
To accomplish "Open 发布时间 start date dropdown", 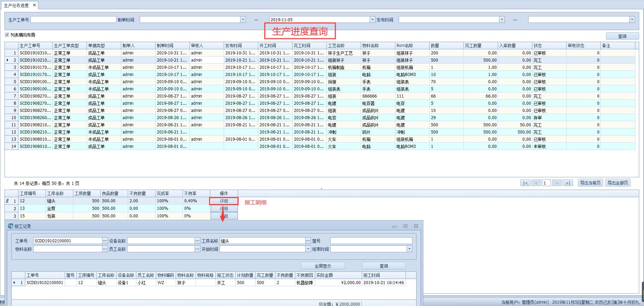I will (502, 20).
